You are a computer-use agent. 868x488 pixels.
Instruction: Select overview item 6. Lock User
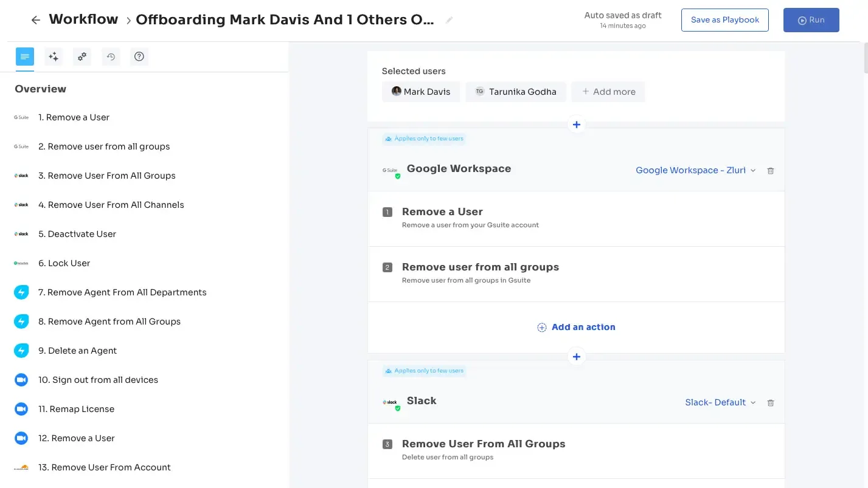[64, 263]
